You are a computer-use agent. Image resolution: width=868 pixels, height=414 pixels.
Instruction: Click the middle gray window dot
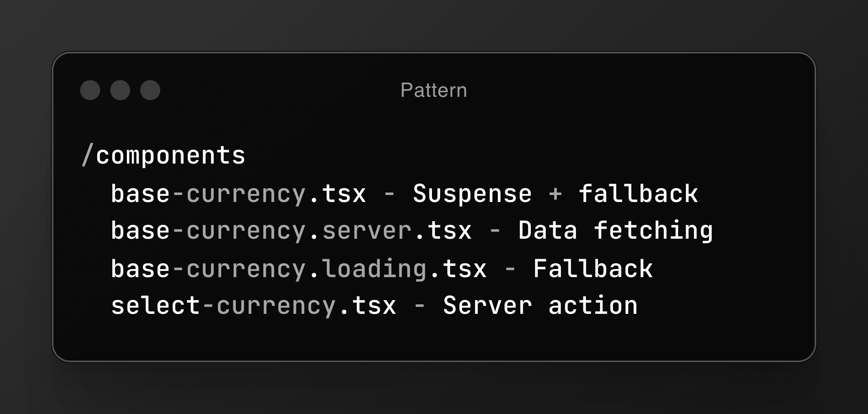click(120, 90)
